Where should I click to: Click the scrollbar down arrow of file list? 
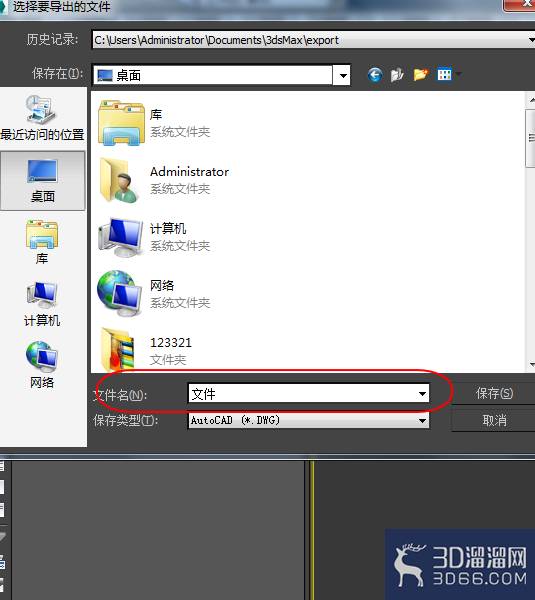[532, 365]
